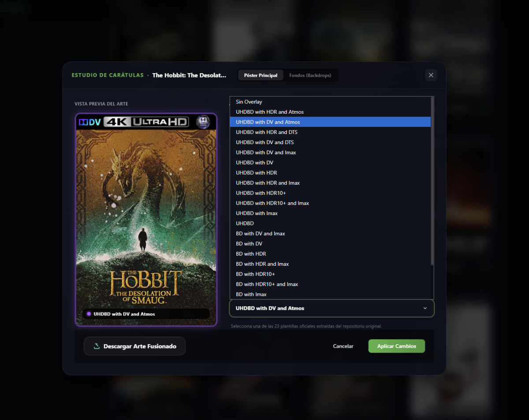Select the BD with DV option
Image resolution: width=529 pixels, height=420 pixels.
pos(330,244)
